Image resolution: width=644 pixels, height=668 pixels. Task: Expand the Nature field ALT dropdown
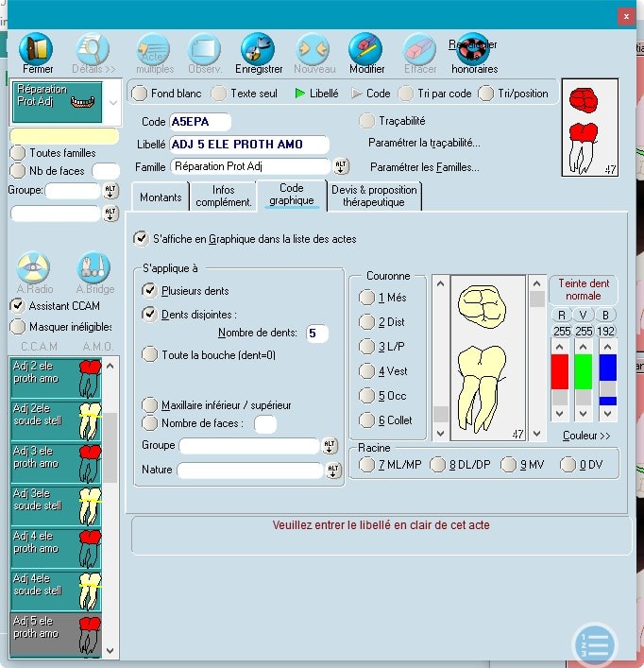pyautogui.click(x=330, y=470)
